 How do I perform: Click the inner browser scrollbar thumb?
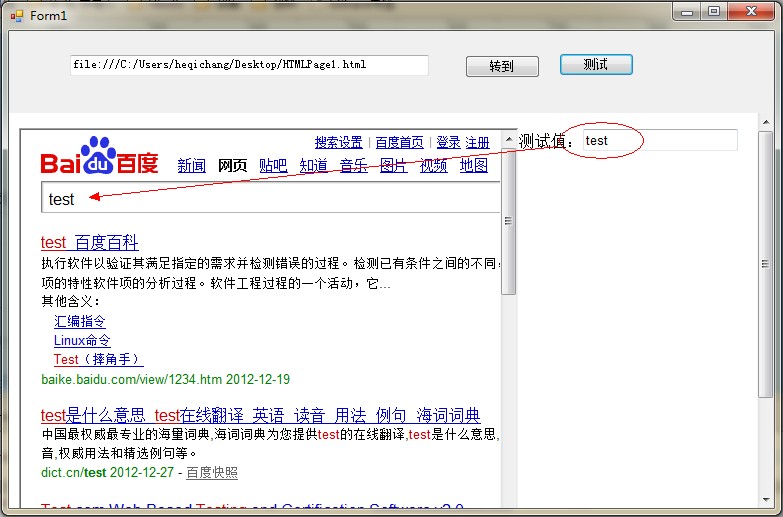pyautogui.click(x=509, y=221)
